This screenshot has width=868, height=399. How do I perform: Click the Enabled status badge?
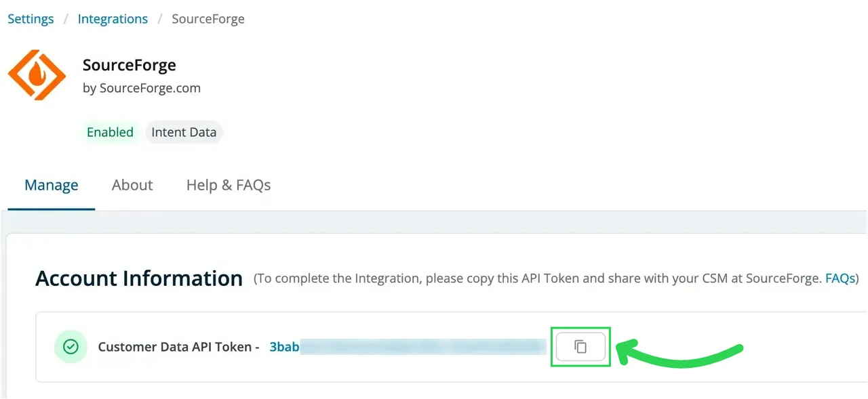click(110, 132)
